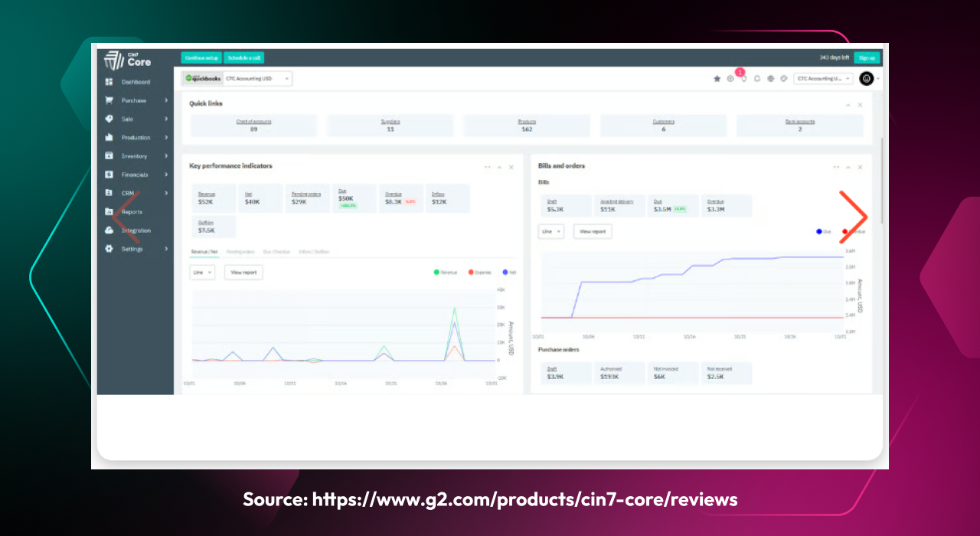Click the Not invoiced $6K purchase orders card
980x536 pixels.
point(672,373)
